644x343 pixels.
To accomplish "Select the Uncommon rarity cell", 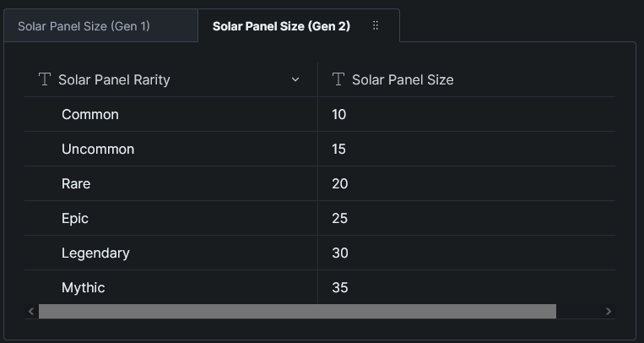I will [x=98, y=149].
